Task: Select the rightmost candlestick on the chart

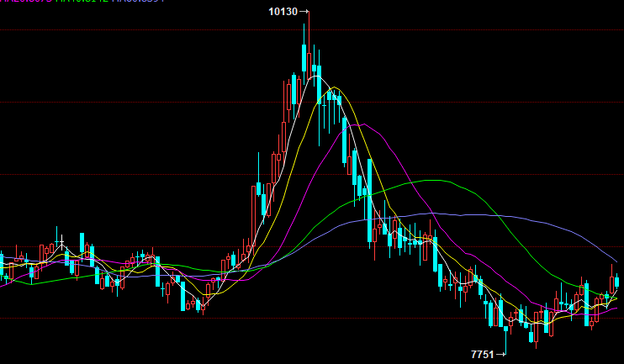Action: (617, 282)
